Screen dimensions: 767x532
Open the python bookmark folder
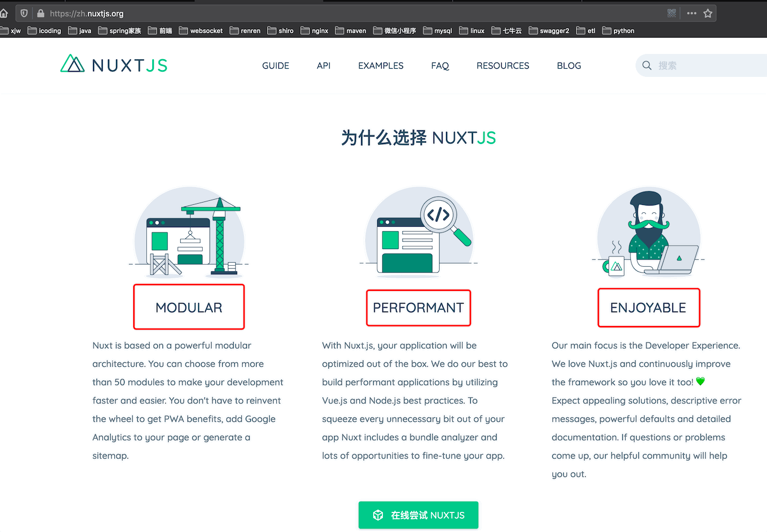(618, 31)
